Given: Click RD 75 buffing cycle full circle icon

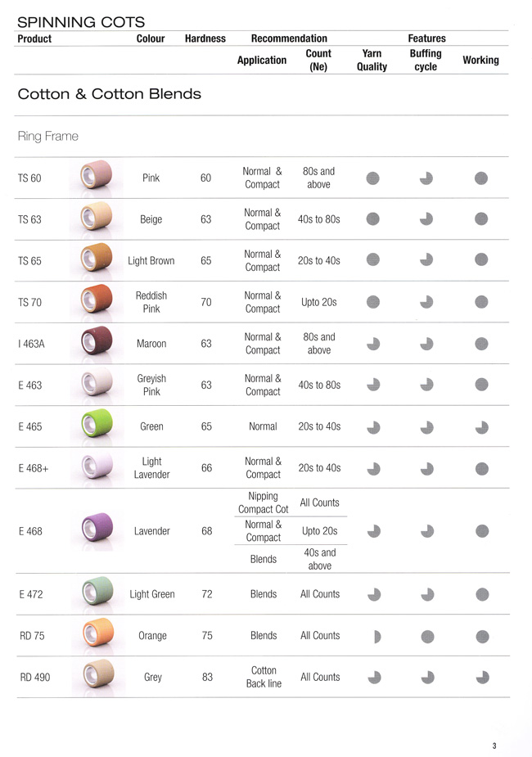Looking at the screenshot, I should (427, 637).
